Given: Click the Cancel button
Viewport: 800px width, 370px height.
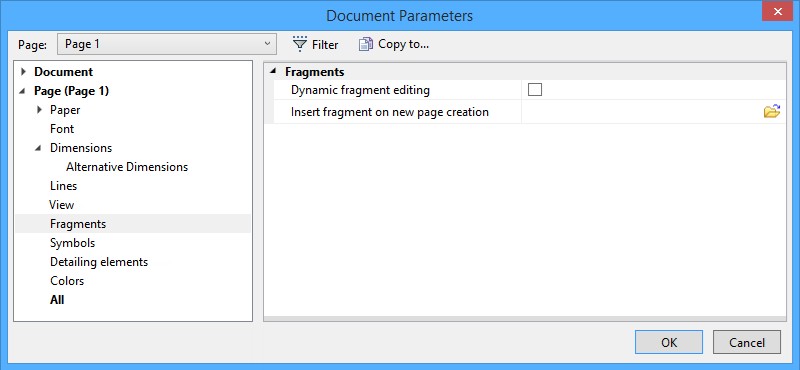Looking at the screenshot, I should (x=747, y=342).
